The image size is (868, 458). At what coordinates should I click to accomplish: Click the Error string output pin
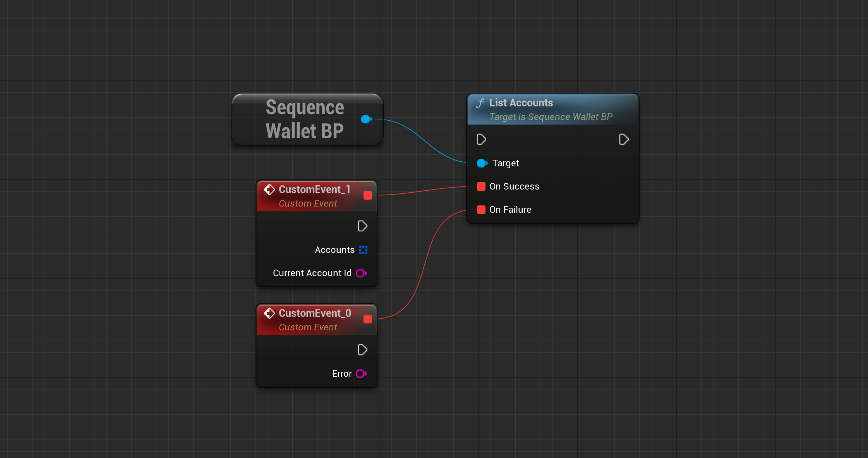pos(361,374)
